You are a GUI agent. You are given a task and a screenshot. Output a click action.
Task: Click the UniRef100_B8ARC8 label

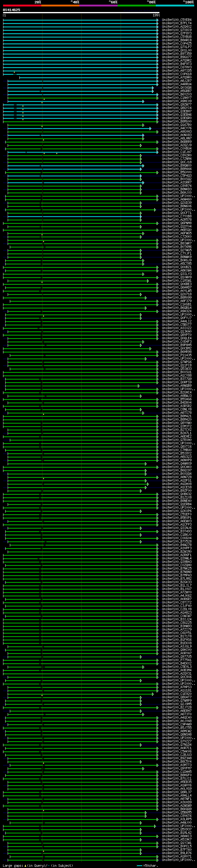coord(176,40)
